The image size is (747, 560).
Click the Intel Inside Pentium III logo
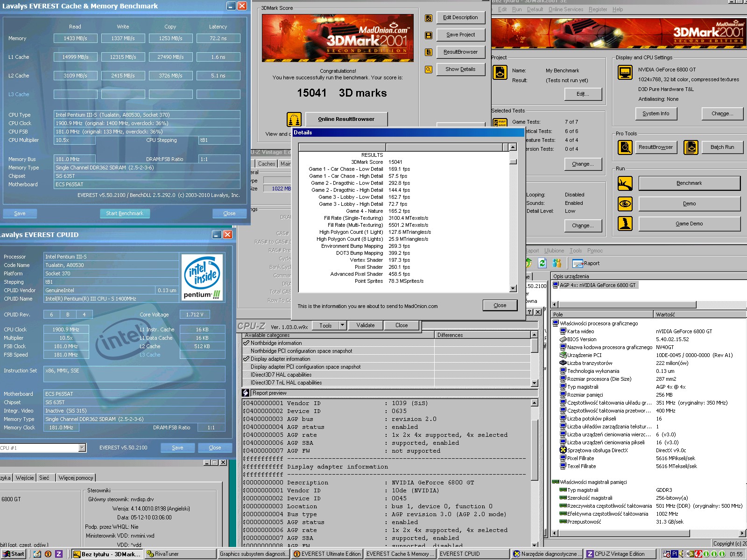click(202, 277)
